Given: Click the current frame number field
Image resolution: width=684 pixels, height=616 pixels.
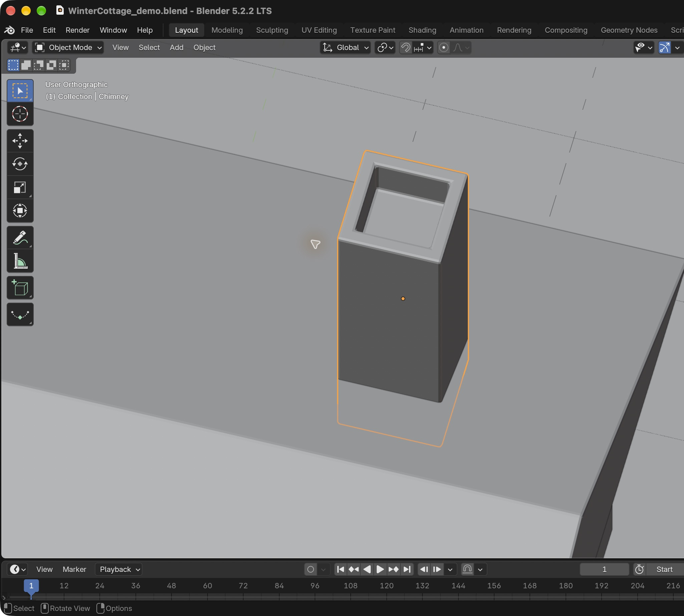Looking at the screenshot, I should (604, 569).
